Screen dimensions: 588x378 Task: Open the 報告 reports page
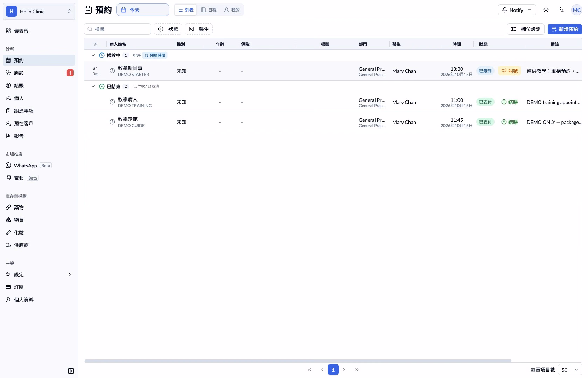(x=39, y=136)
